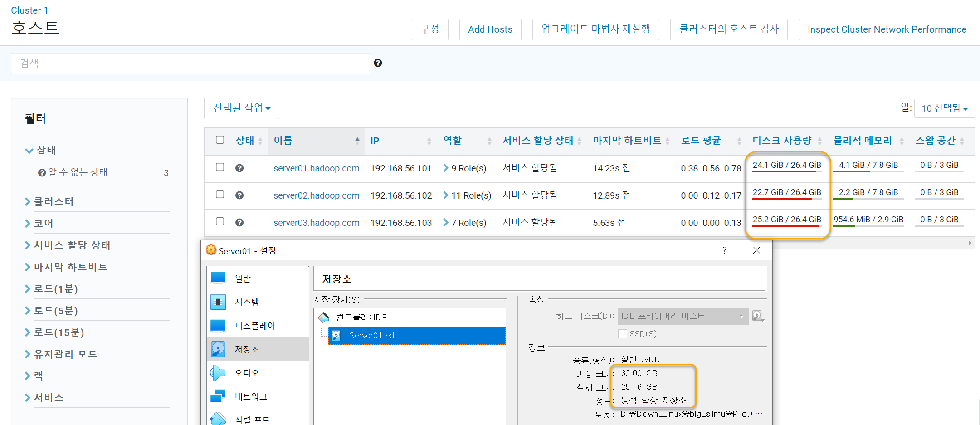Click 업그레이드 마법사 재실행 button

596,29
